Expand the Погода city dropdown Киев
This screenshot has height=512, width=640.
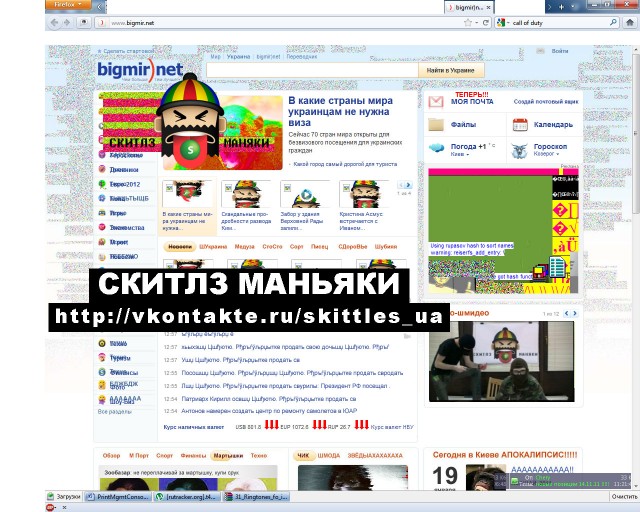click(x=461, y=155)
